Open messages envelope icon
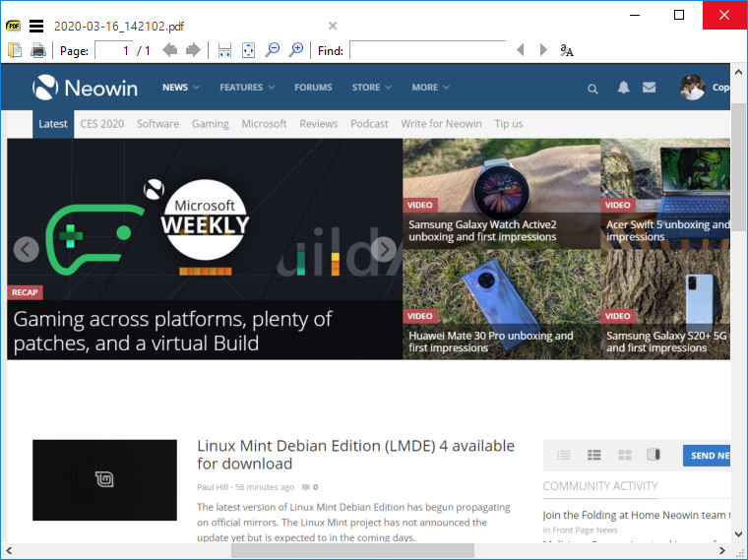This screenshot has height=560, width=748. pos(650,88)
